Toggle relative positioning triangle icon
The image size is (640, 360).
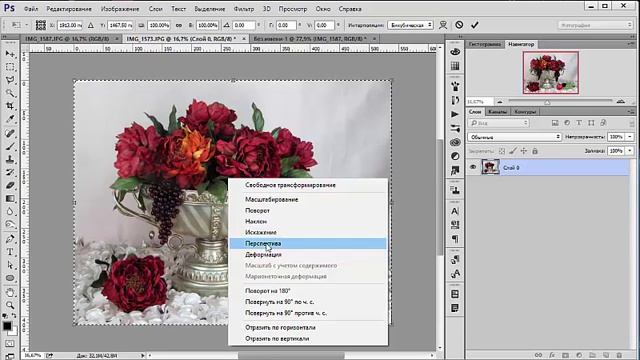pos(91,25)
